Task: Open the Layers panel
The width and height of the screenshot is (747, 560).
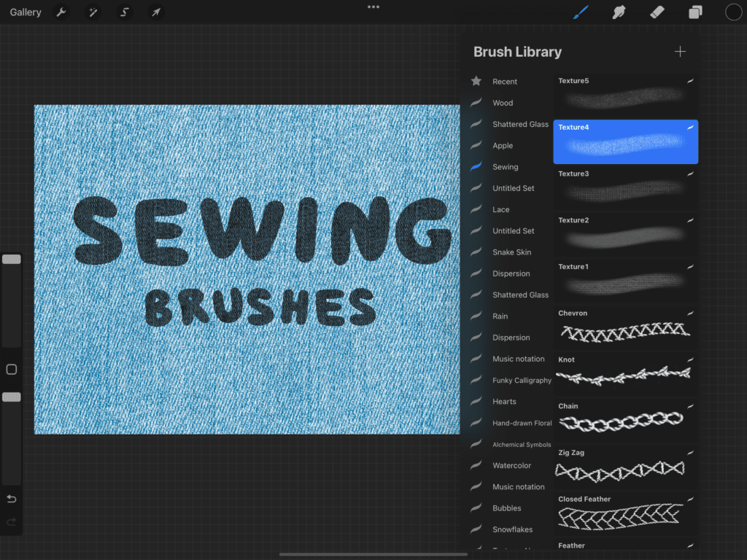Action: click(x=695, y=12)
